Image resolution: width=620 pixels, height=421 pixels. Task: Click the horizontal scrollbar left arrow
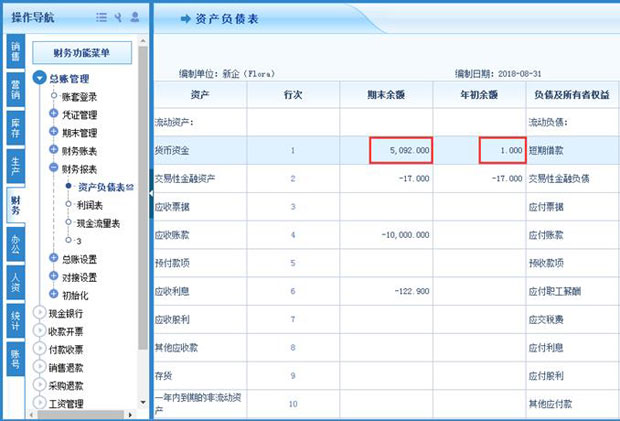(x=31, y=415)
